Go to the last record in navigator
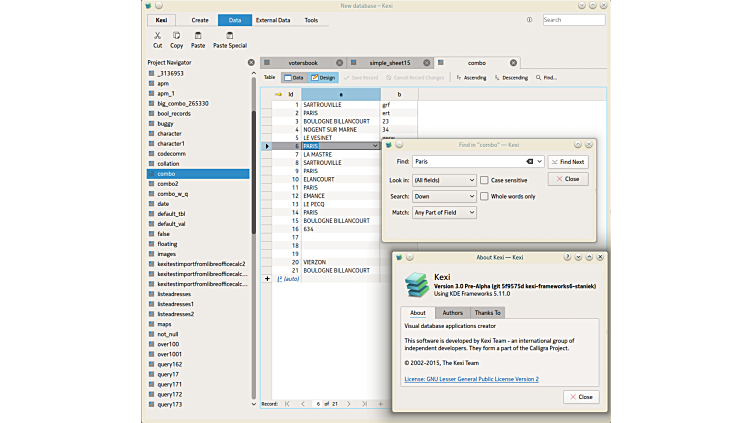The width and height of the screenshot is (752, 423). click(367, 403)
